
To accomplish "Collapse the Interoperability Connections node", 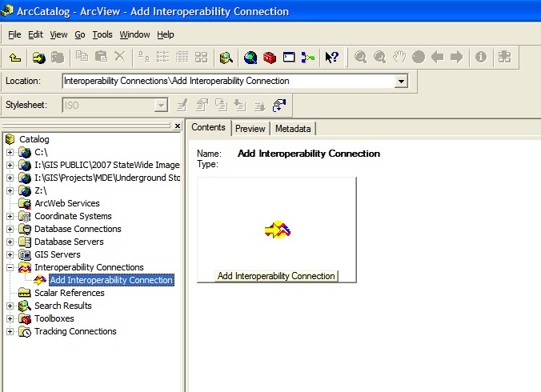I will click(10, 267).
